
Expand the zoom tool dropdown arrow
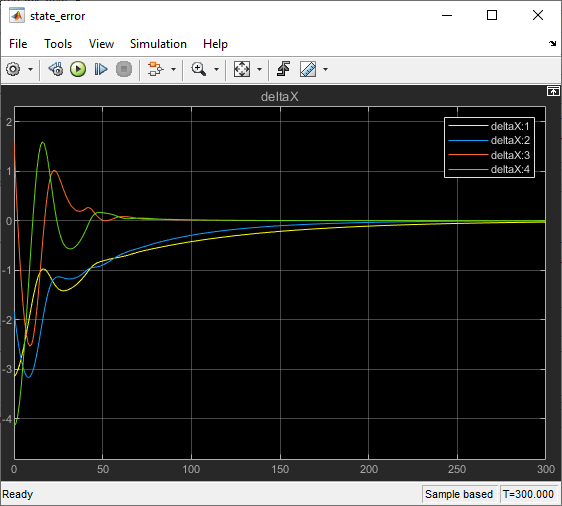[x=216, y=70]
